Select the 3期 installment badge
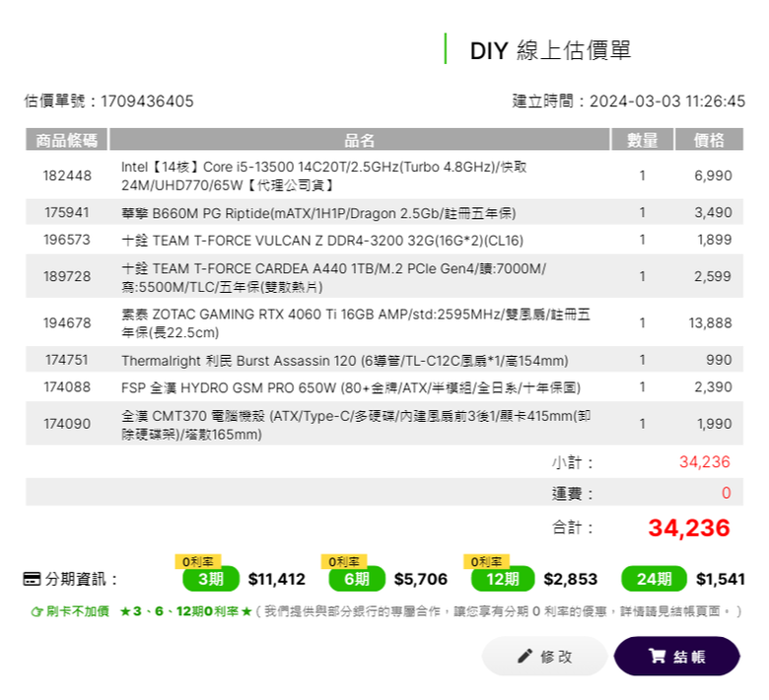The height and width of the screenshot is (700, 769). click(211, 579)
